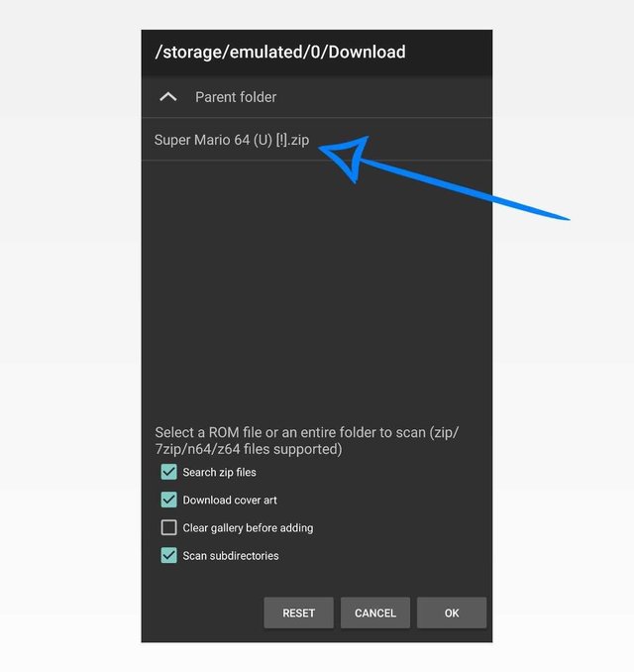
Task: Enable Clear gallery before adding
Action: 168,527
